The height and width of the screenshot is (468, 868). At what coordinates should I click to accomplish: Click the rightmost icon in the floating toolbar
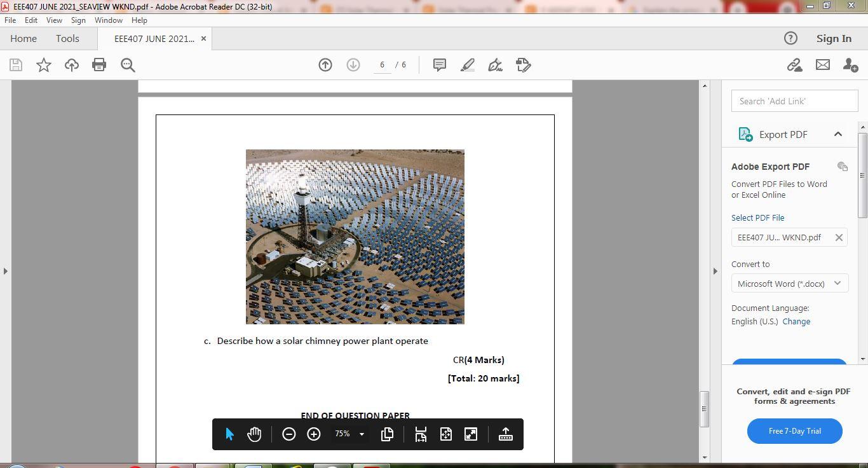click(506, 434)
